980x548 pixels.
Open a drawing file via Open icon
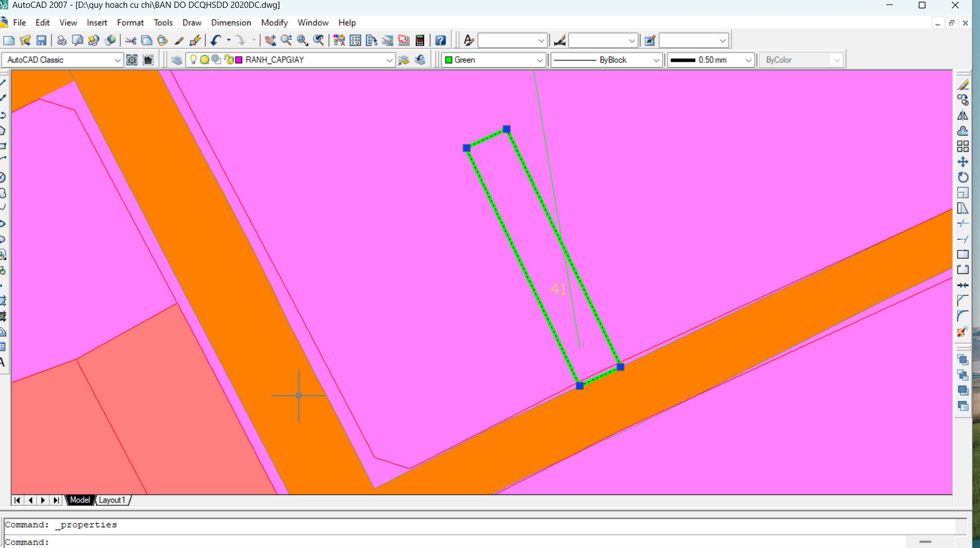click(x=25, y=40)
